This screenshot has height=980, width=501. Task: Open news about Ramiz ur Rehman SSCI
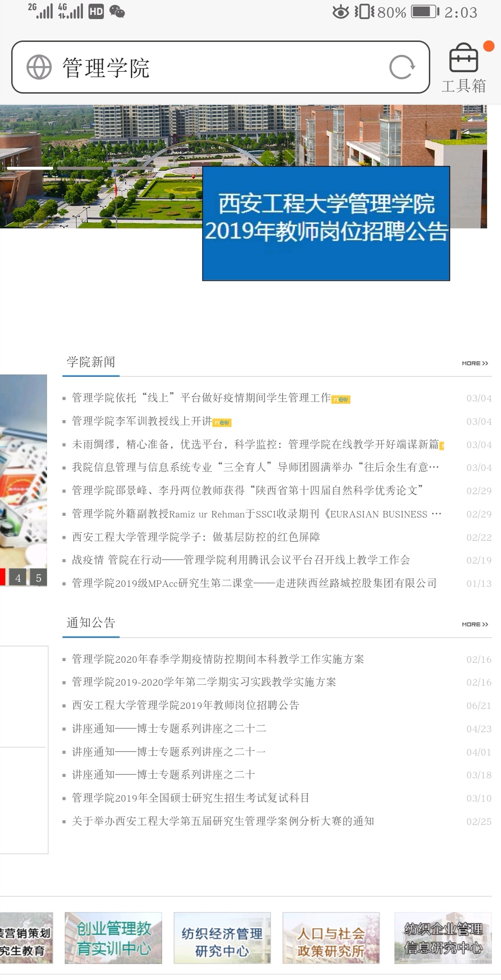(257, 514)
